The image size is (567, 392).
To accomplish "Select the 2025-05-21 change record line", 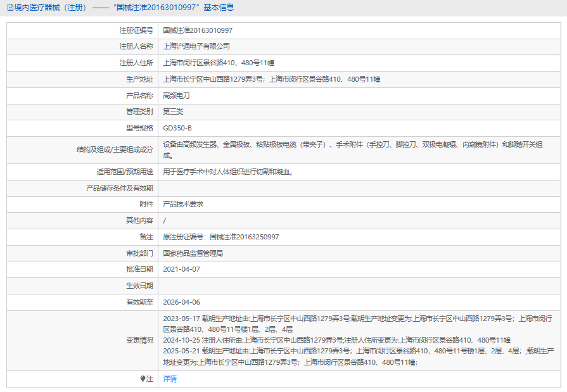I will pos(359,356).
